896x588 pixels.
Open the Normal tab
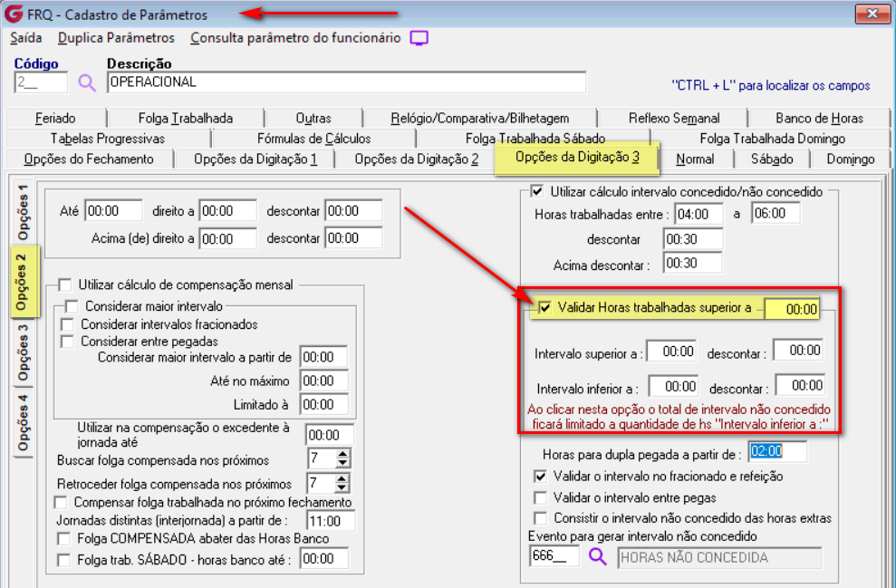click(695, 159)
